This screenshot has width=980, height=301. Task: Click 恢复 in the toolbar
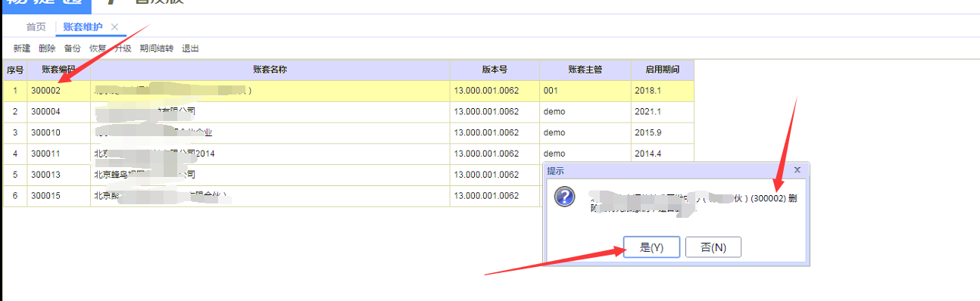(x=98, y=48)
